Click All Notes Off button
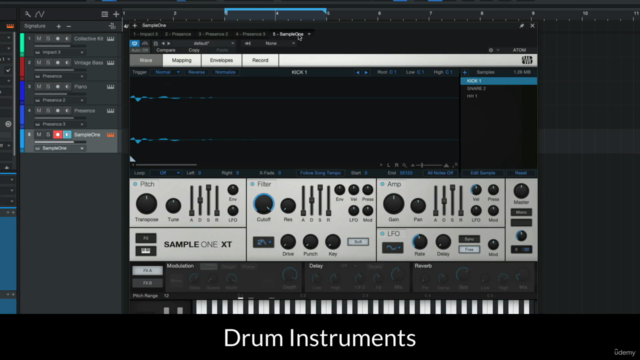The height and width of the screenshot is (360, 640). [x=440, y=173]
